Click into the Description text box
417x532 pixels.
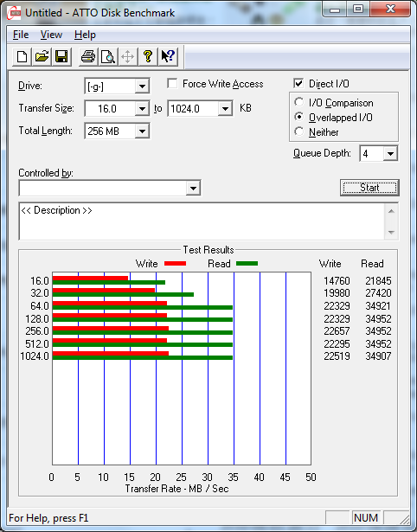click(x=202, y=221)
